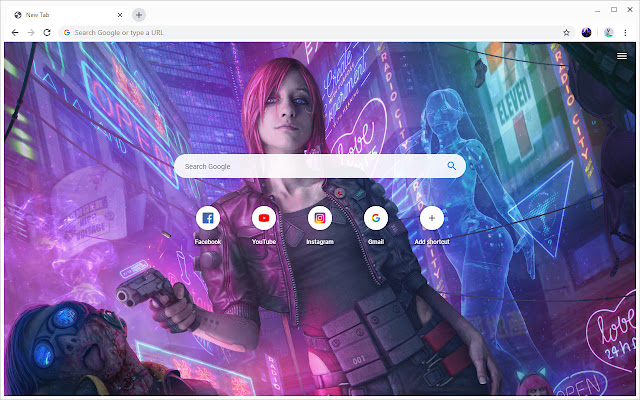
Task: Focus the Search Google input box
Action: 320,166
